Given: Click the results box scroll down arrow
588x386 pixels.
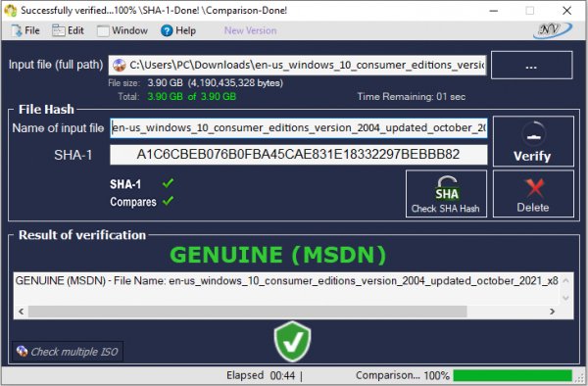Looking at the screenshot, I should pos(565,298).
